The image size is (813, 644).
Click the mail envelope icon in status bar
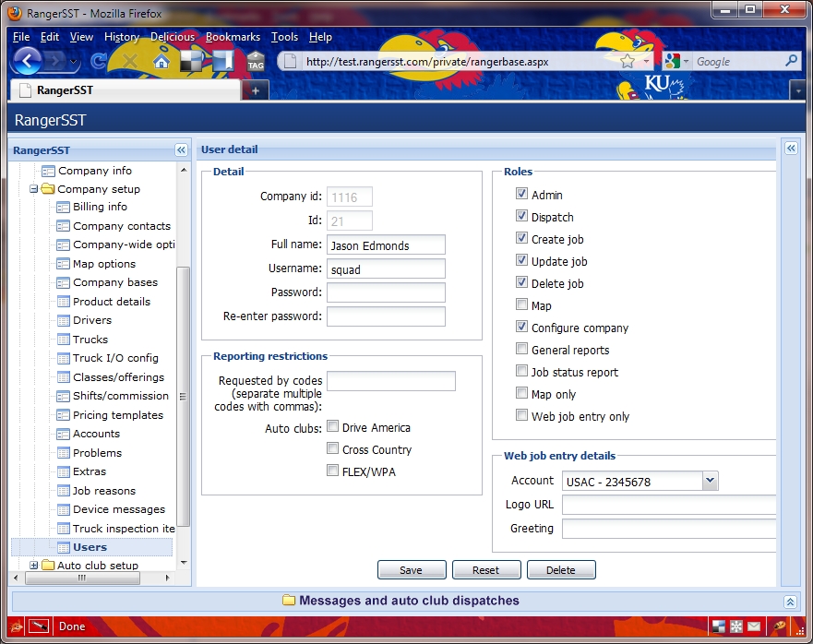click(754, 626)
